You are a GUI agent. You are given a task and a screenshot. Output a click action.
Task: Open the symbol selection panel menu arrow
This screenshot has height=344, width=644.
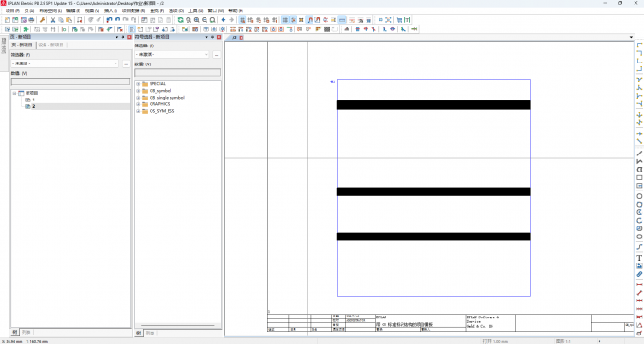[x=206, y=37]
